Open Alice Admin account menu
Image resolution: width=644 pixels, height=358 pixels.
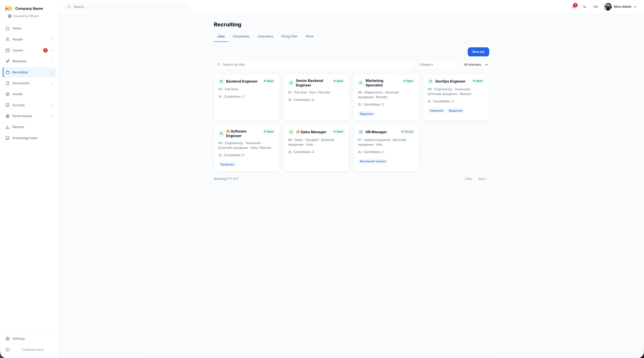coord(620,7)
